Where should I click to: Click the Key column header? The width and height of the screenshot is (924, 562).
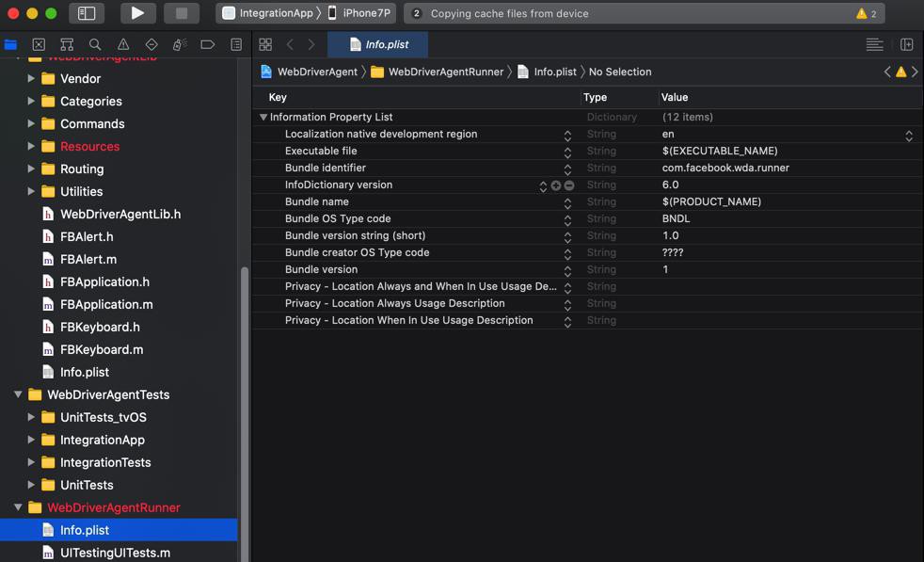pyautogui.click(x=278, y=97)
